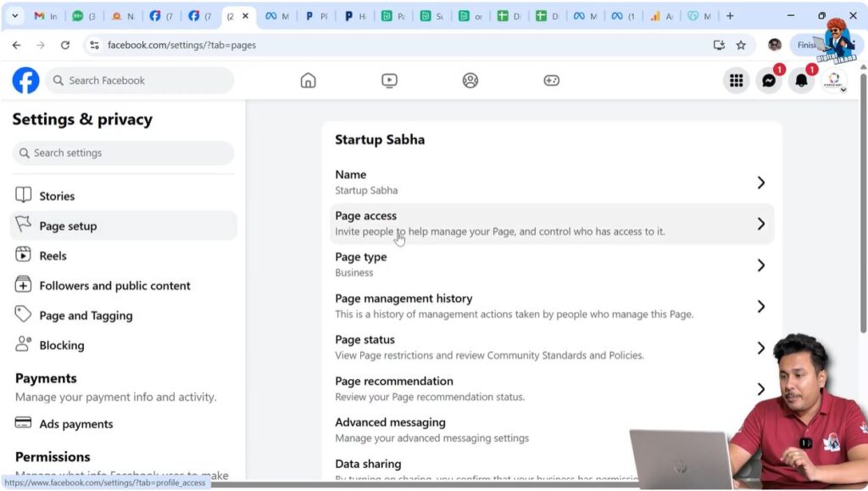868x491 pixels.
Task: Open Reels settings in sidebar
Action: tap(124, 256)
